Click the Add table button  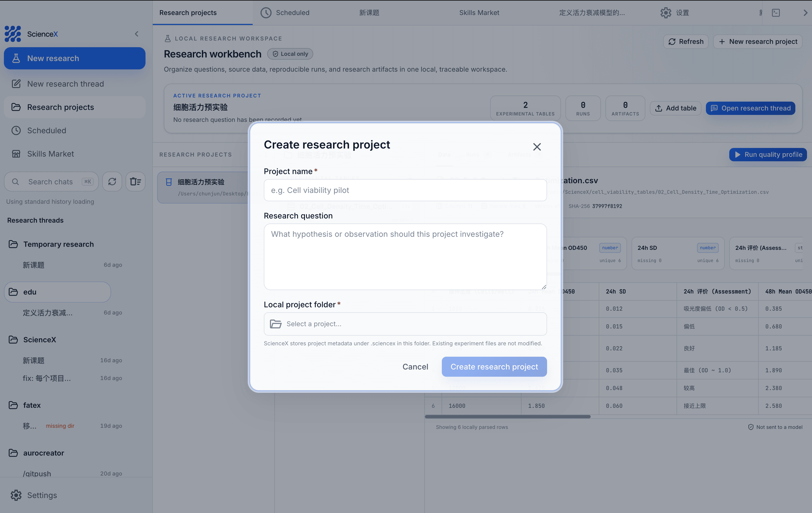[675, 108]
